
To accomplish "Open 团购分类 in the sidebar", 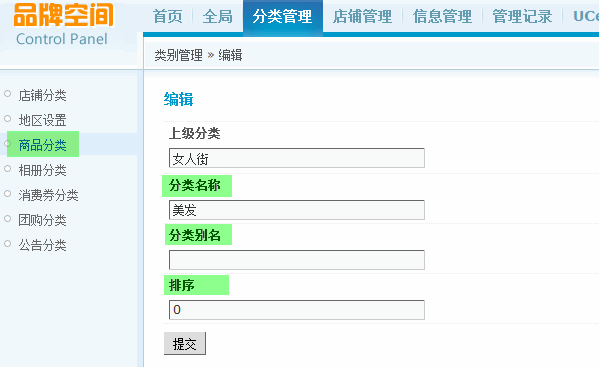I will [x=42, y=220].
